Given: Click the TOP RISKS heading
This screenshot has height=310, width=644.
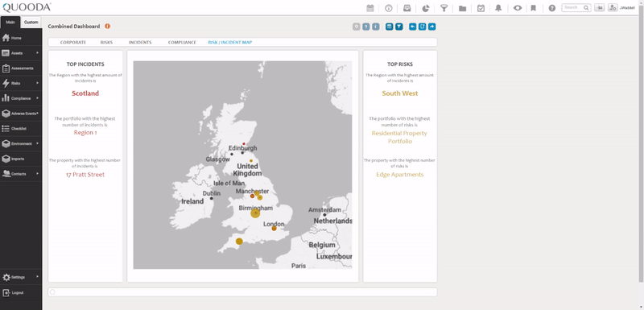Looking at the screenshot, I should click(x=400, y=64).
